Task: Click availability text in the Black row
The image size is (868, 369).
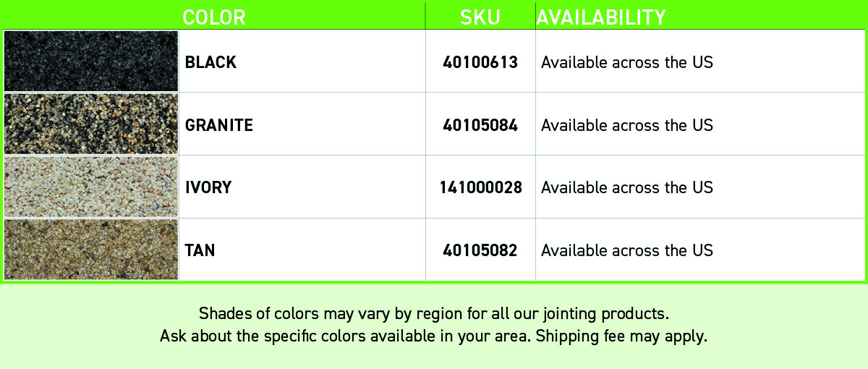Action: [x=627, y=62]
